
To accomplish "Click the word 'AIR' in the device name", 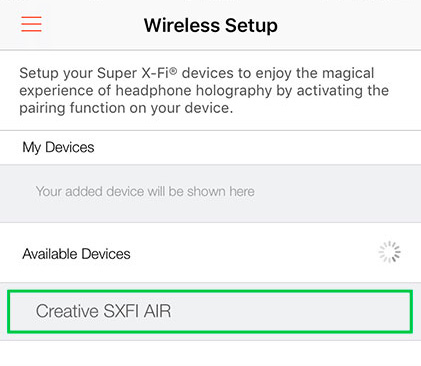I will tap(157, 311).
